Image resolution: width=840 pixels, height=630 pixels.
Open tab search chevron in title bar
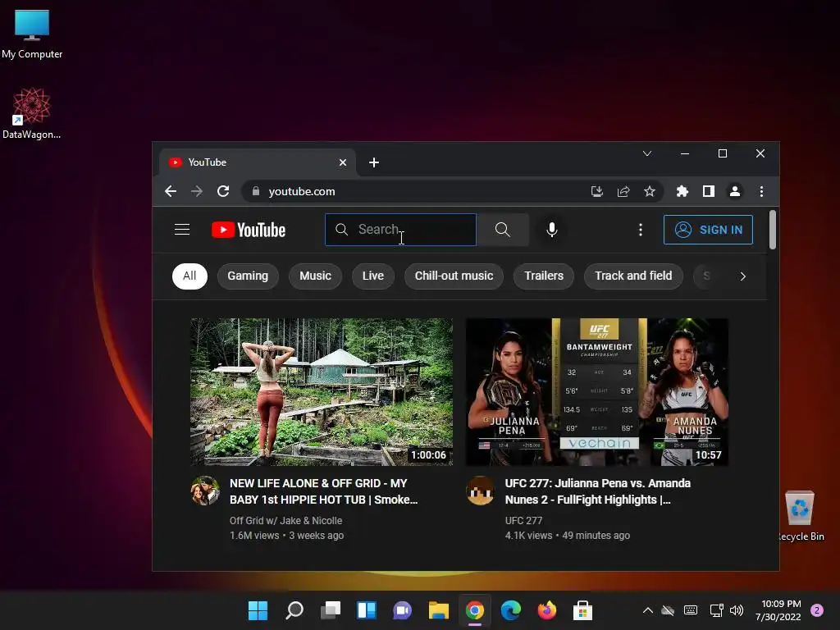647,153
